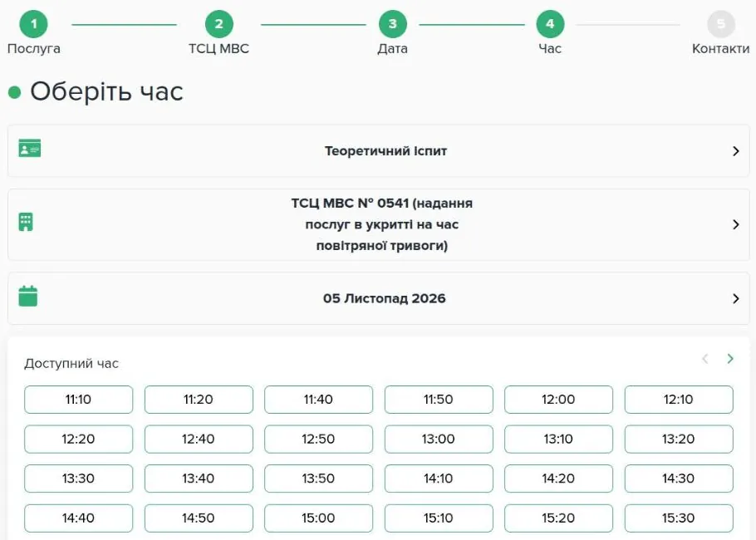The image size is (756, 540).
Task: Show previous available time slots arrow
Action: click(x=705, y=359)
